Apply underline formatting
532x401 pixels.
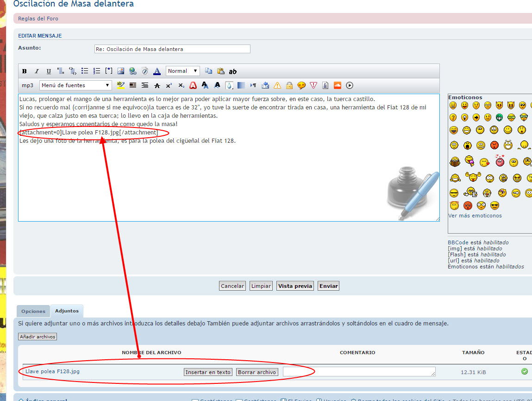pyautogui.click(x=49, y=71)
